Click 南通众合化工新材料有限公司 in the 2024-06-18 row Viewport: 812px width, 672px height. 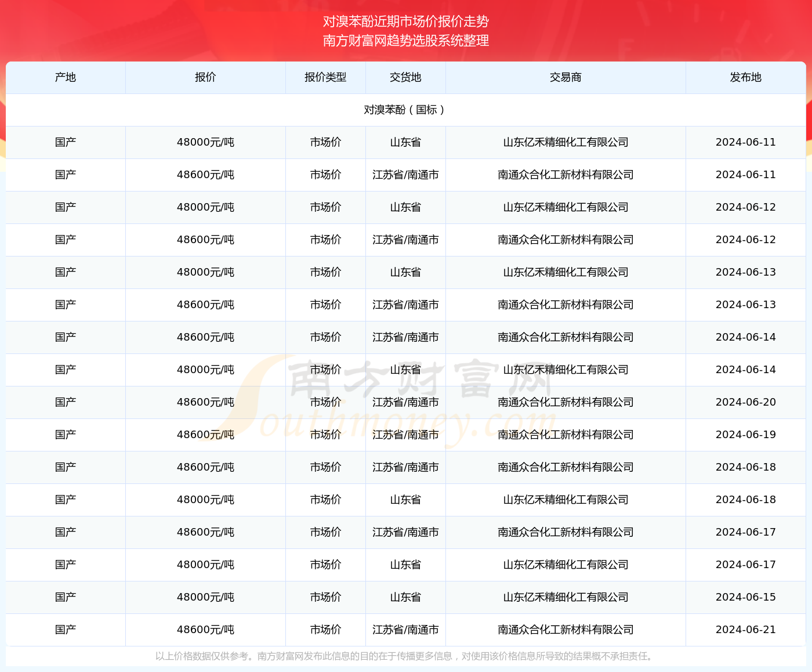pos(565,467)
